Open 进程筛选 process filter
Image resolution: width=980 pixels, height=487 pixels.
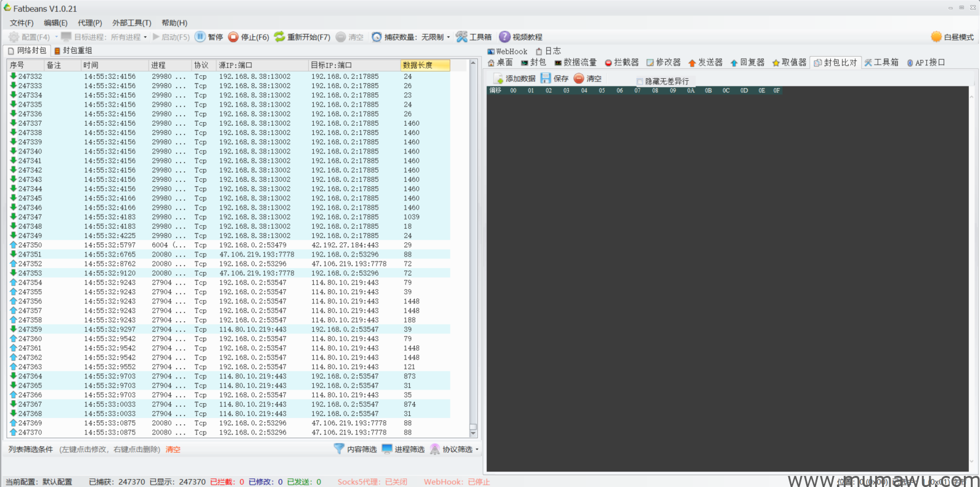click(403, 449)
